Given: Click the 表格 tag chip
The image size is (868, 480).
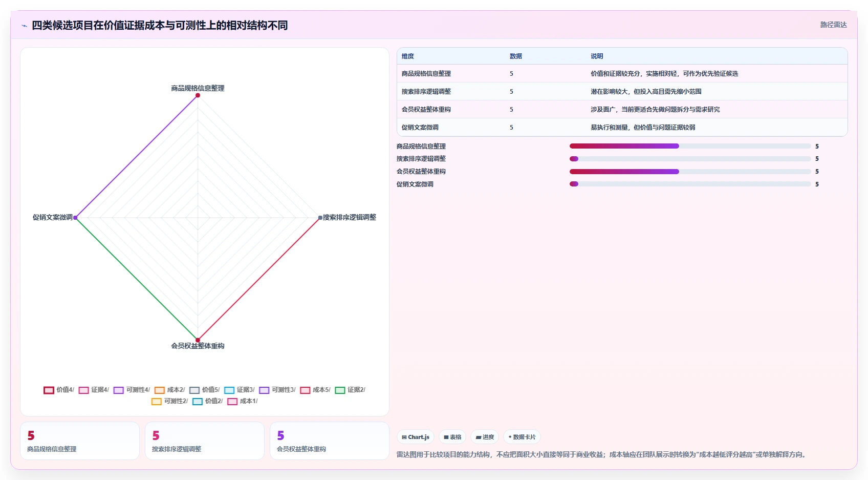Looking at the screenshot, I should point(452,437).
